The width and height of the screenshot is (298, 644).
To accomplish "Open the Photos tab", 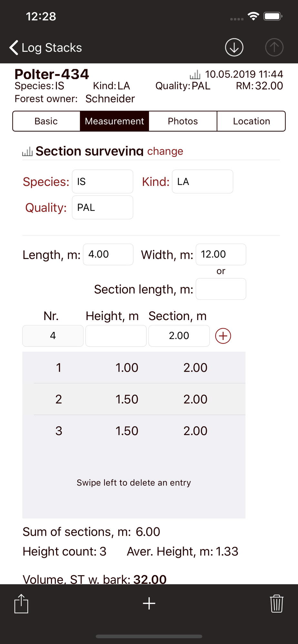I will pos(183,121).
